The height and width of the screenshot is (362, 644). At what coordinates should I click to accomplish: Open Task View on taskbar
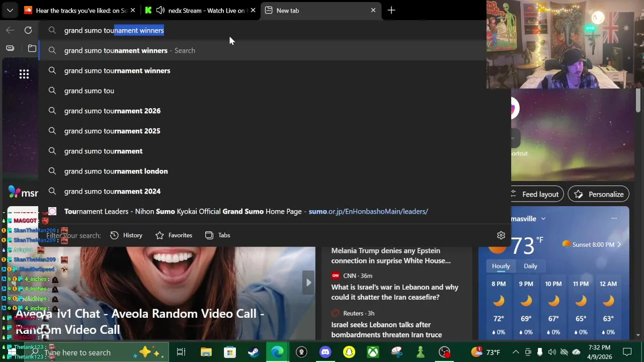point(181,352)
